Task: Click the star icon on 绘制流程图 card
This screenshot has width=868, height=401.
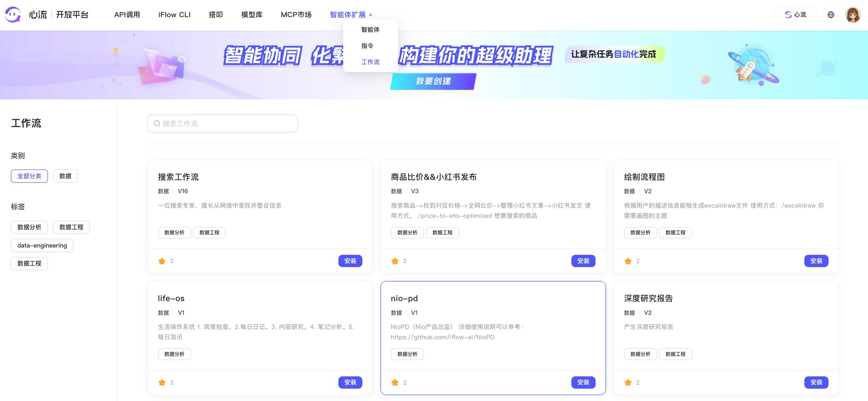Action: pos(628,261)
